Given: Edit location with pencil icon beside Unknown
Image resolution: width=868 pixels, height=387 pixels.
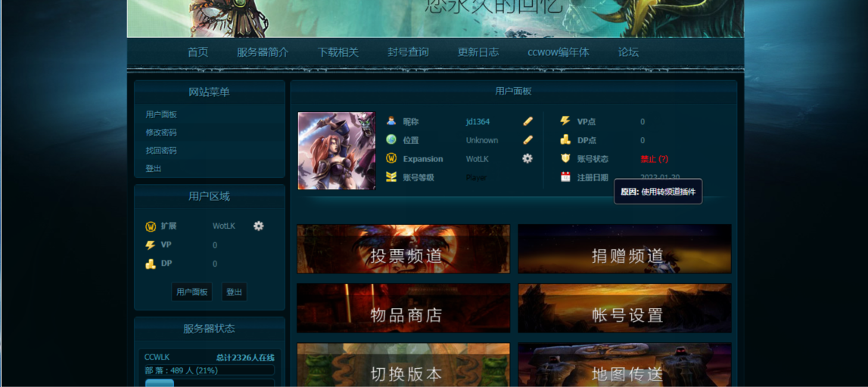Looking at the screenshot, I should [x=527, y=140].
